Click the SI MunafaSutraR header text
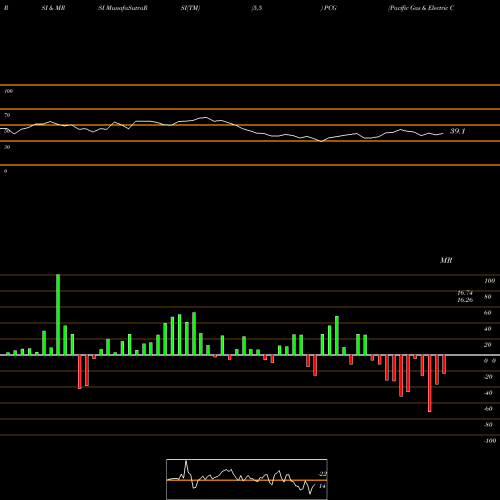Screen dimensions: 500x500 (123, 8)
